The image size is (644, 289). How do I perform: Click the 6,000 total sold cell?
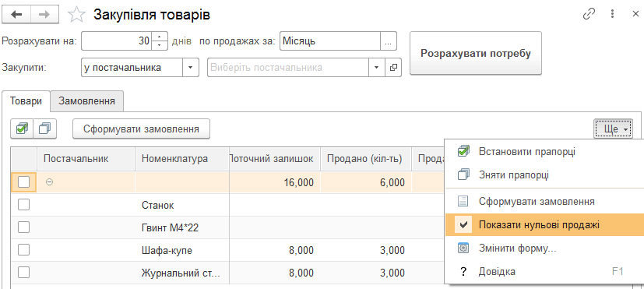pyautogui.click(x=366, y=182)
